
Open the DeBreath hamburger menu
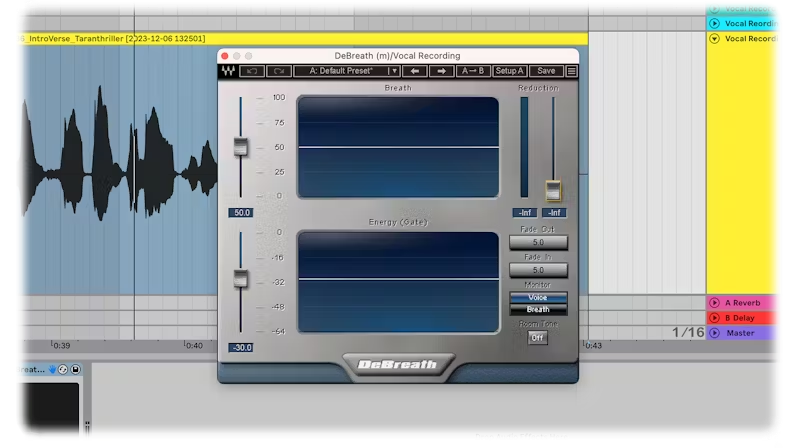coord(572,71)
